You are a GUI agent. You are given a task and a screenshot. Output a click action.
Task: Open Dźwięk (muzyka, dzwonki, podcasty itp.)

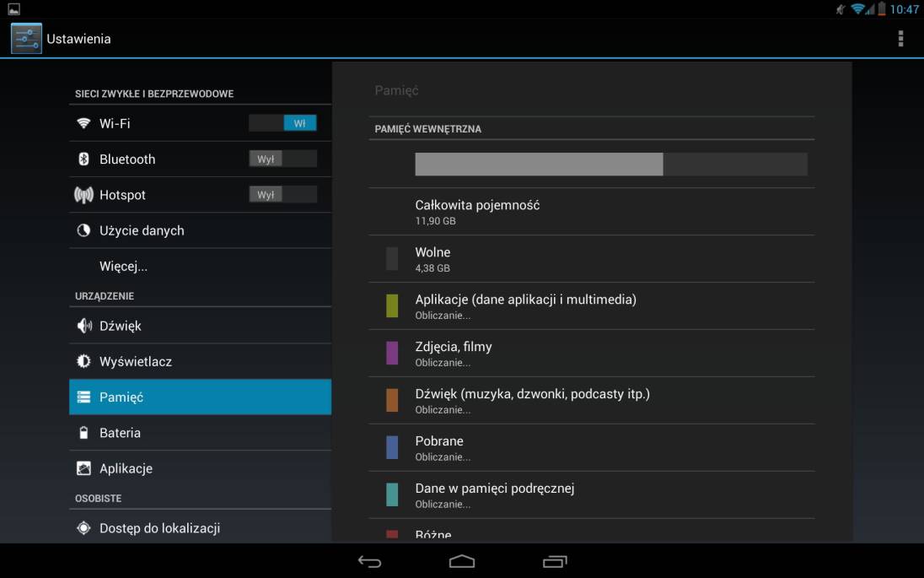[592, 401]
